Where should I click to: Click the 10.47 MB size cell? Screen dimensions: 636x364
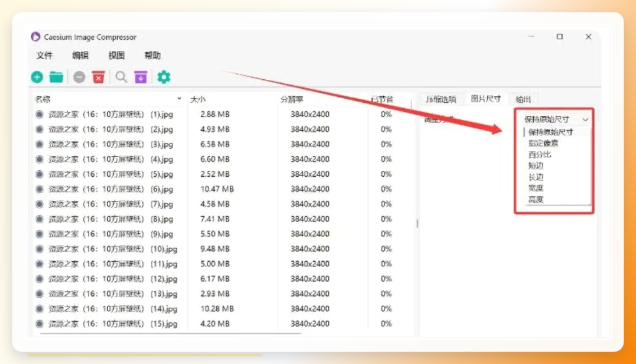pos(217,189)
